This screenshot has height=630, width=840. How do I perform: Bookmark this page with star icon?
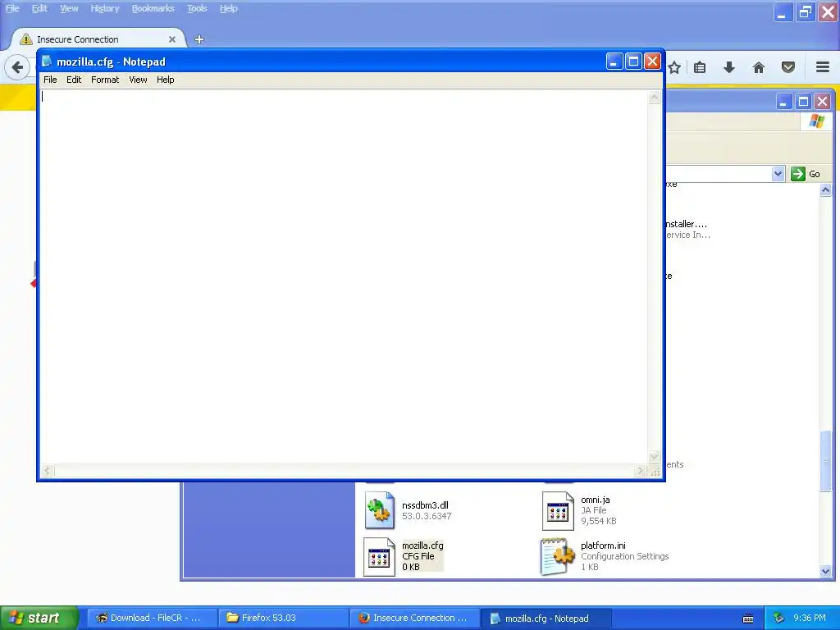tap(674, 67)
